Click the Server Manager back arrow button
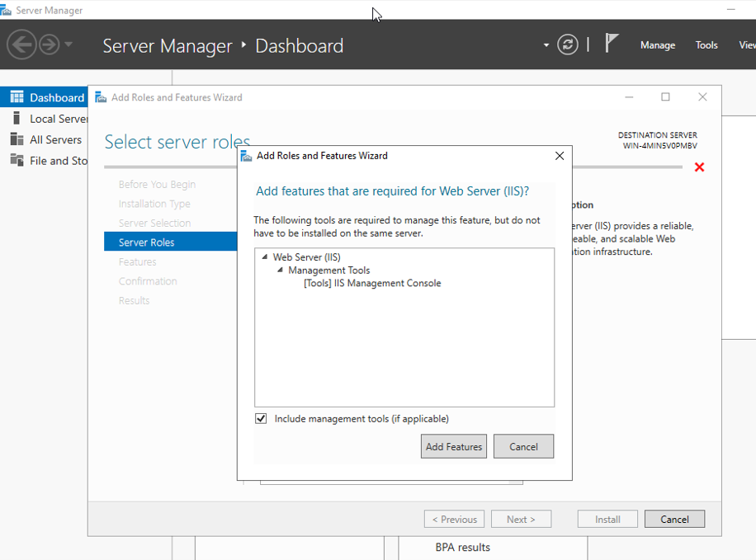The width and height of the screenshot is (756, 560). (22, 45)
